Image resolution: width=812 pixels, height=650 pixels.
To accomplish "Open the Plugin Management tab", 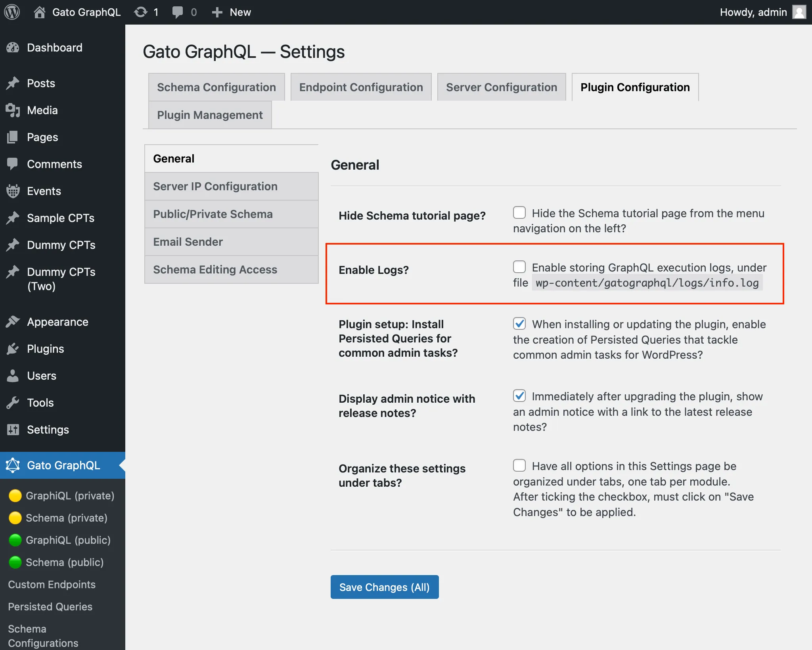I will (x=210, y=115).
